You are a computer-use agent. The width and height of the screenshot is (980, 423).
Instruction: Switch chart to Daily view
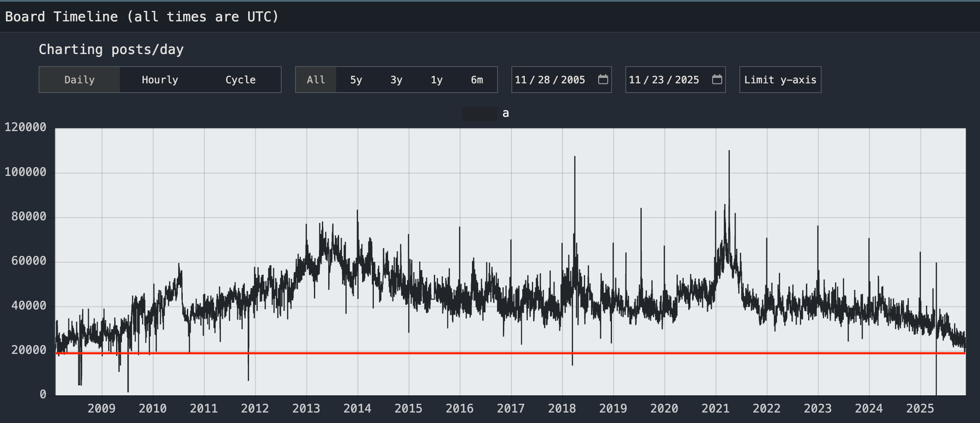tap(80, 80)
